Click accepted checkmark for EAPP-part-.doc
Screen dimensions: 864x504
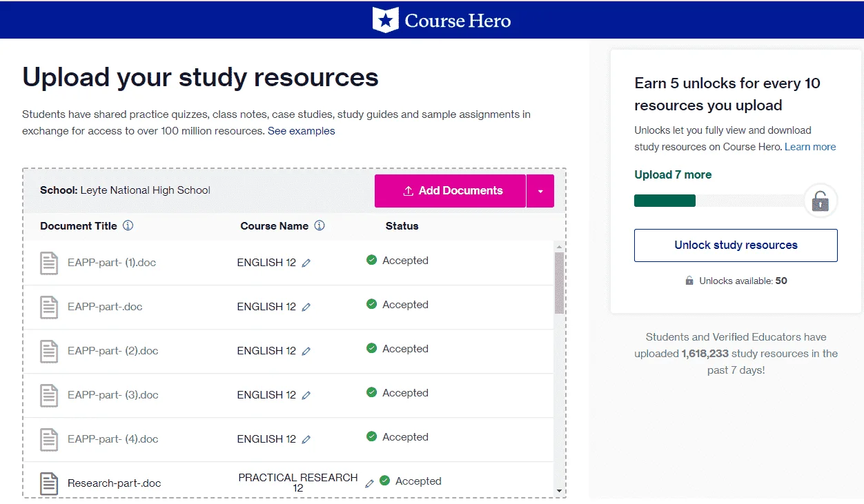(371, 304)
